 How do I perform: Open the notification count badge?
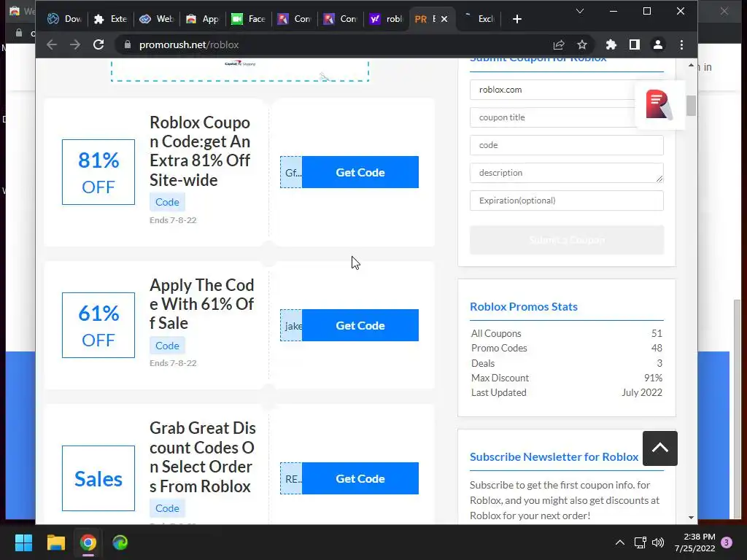coord(727,542)
